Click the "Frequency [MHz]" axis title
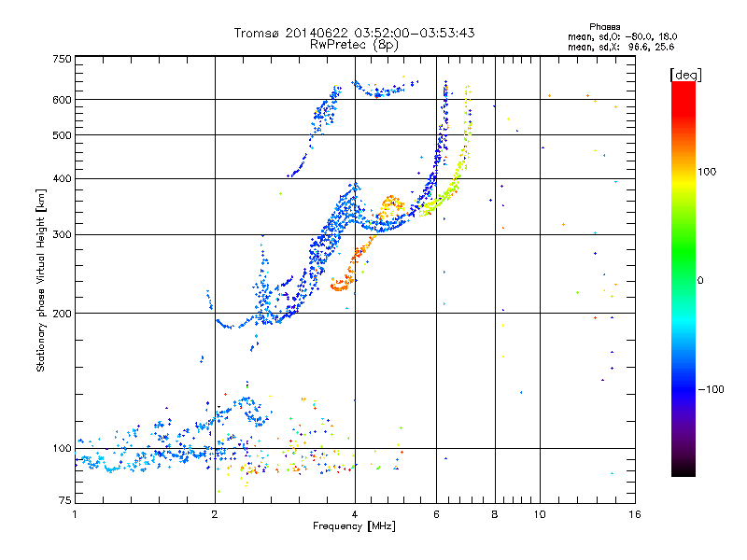Screen dimensions: 747x560 (354, 526)
